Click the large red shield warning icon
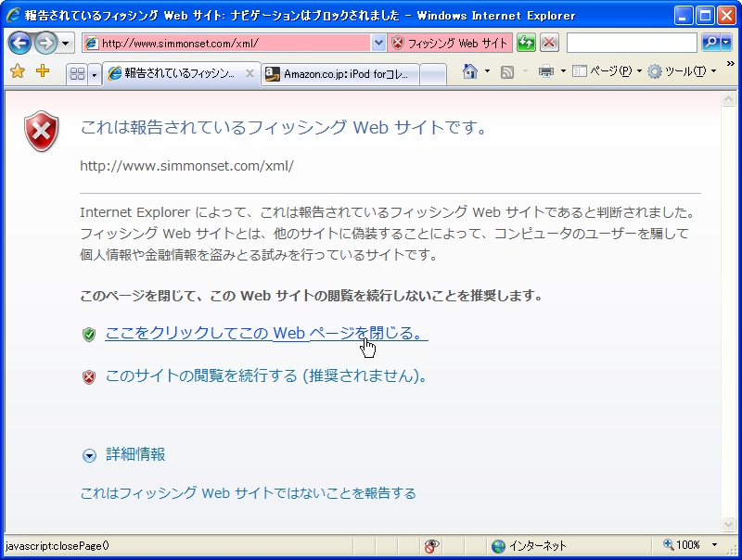This screenshot has height=560, width=742. 42,132
